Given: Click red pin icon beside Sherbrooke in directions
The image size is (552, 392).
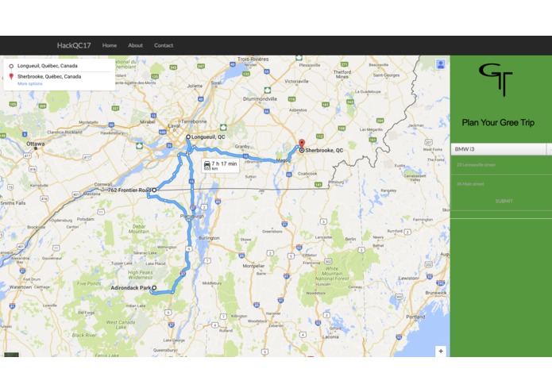Looking at the screenshot, I should pyautogui.click(x=11, y=76).
